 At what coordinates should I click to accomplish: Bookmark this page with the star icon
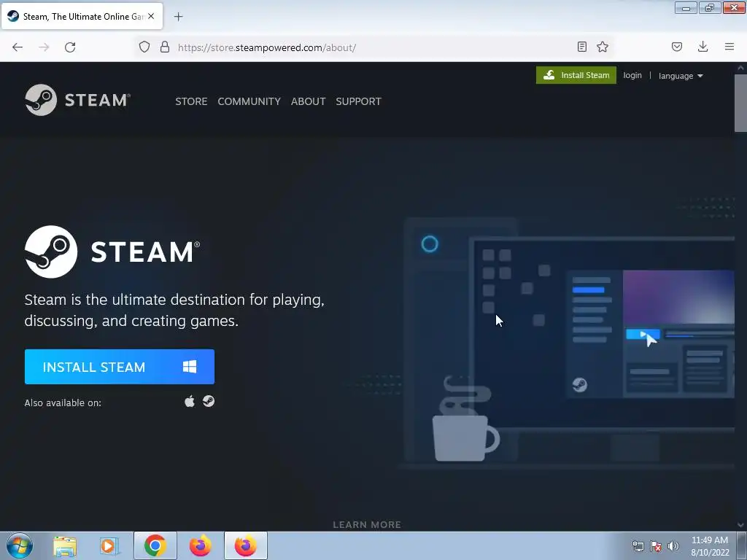click(x=603, y=47)
